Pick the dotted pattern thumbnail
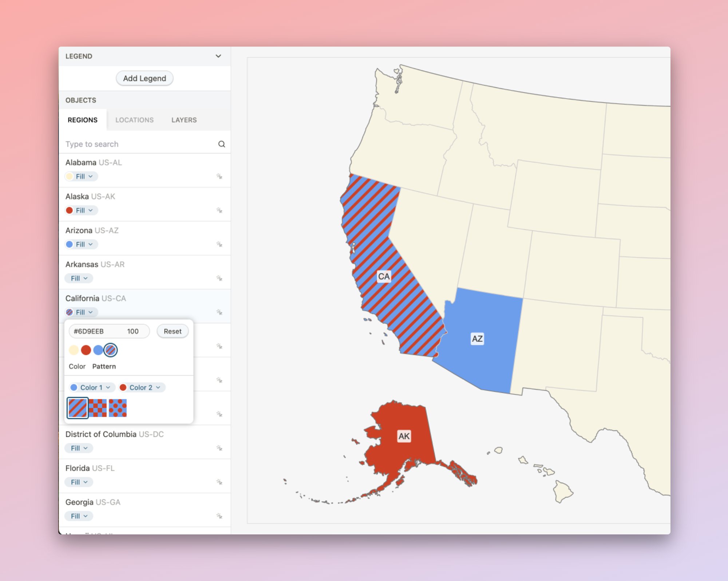Screen dimensions: 728x581 (x=118, y=408)
